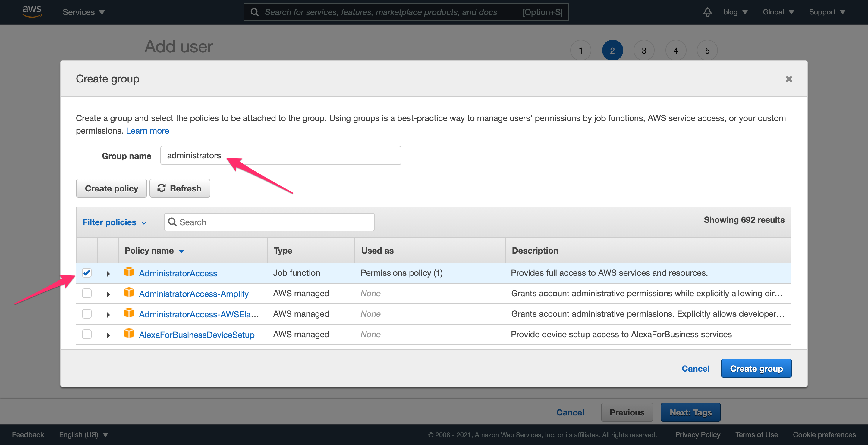Open the AdministratorAccess-Amplify policy link

[x=194, y=294]
